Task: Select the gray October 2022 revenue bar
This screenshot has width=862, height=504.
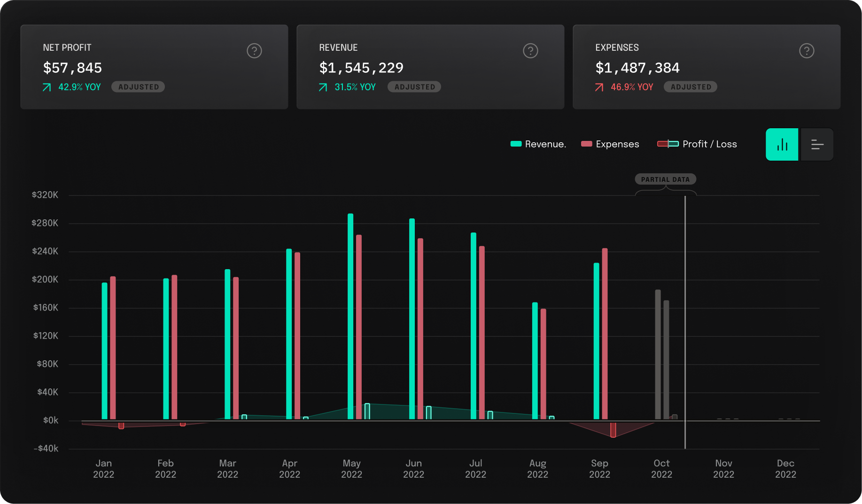Action: [x=658, y=355]
